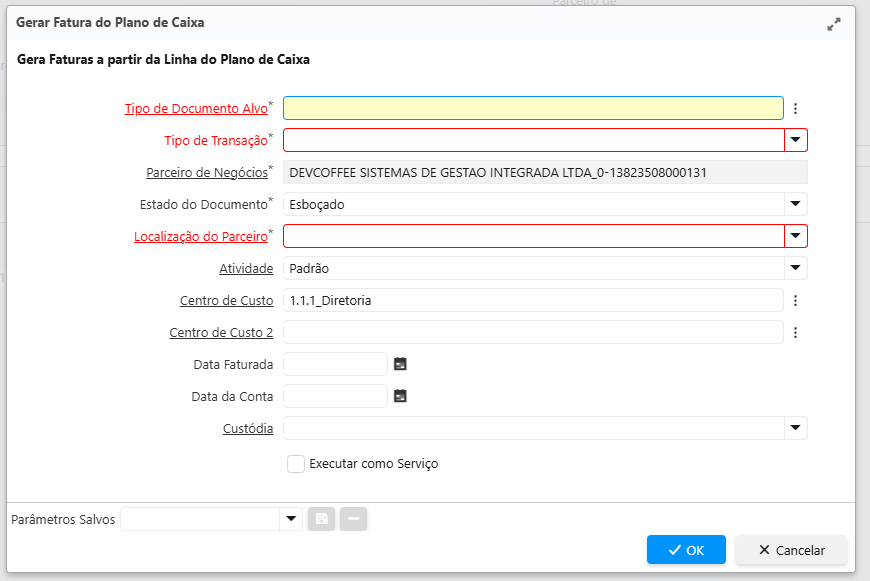
Task: Click the save parameters disk icon
Action: pyautogui.click(x=321, y=519)
